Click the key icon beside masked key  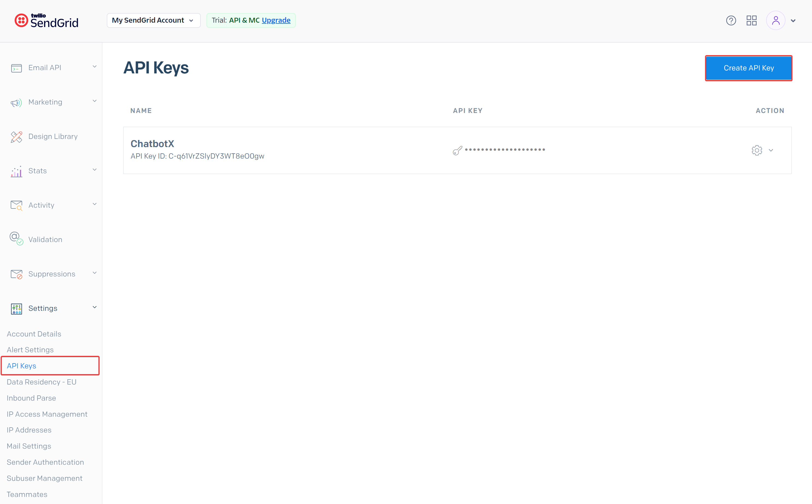457,150
